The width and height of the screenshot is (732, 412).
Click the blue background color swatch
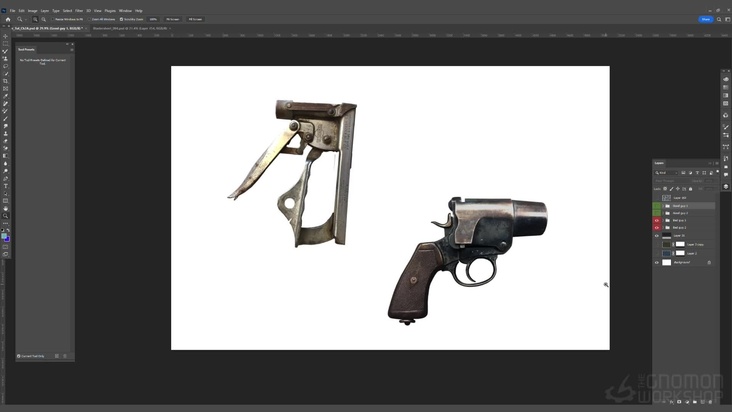tap(7, 239)
